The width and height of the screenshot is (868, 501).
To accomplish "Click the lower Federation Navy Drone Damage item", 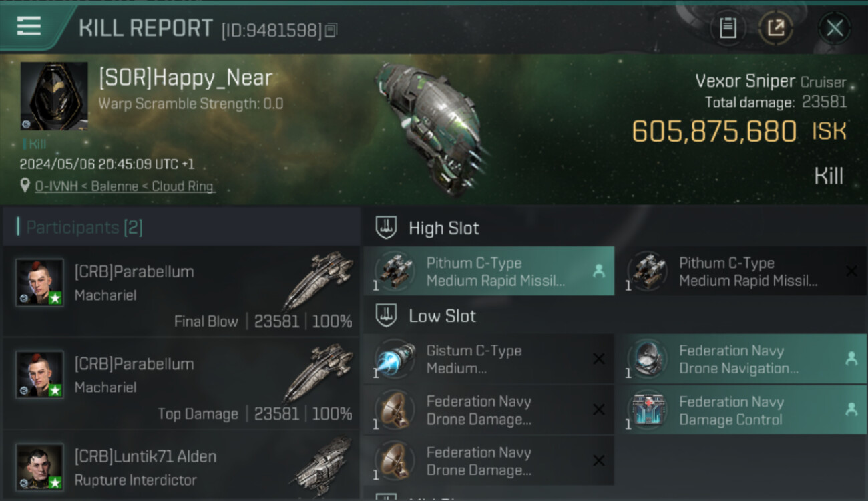I will point(489,461).
